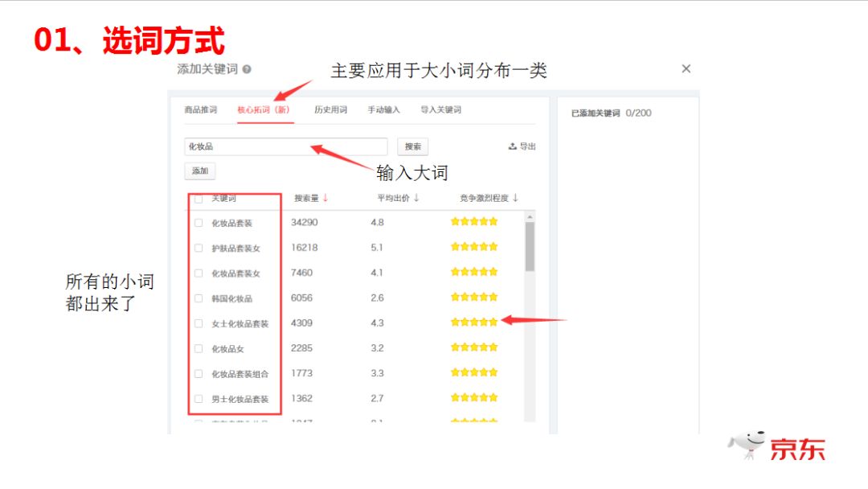Image resolution: width=868 pixels, height=489 pixels.
Task: Switch to 核心拓词 (新) tab
Action: 264,109
